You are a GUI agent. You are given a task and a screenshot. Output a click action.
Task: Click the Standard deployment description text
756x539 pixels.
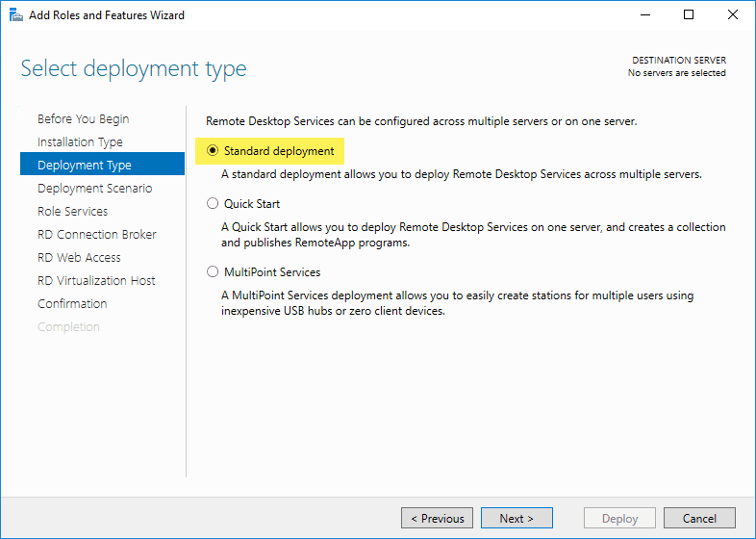(x=462, y=175)
